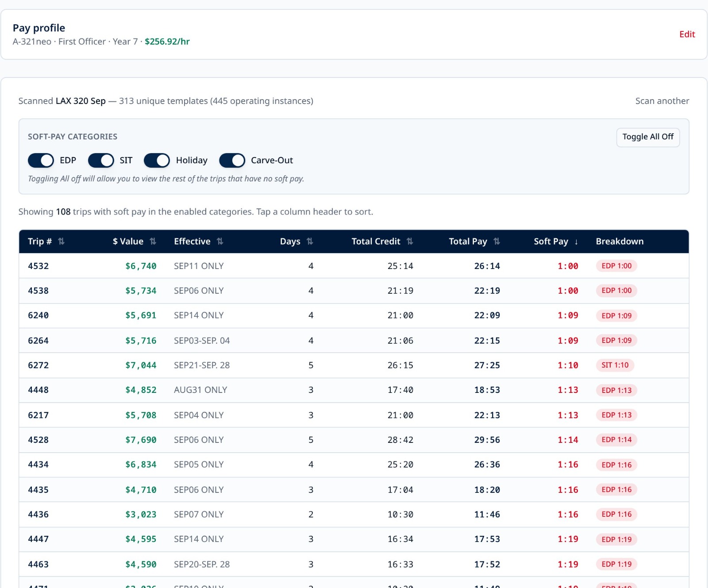Image resolution: width=708 pixels, height=588 pixels.
Task: Select the AUG31 ONLY effective cell
Action: tap(200, 390)
